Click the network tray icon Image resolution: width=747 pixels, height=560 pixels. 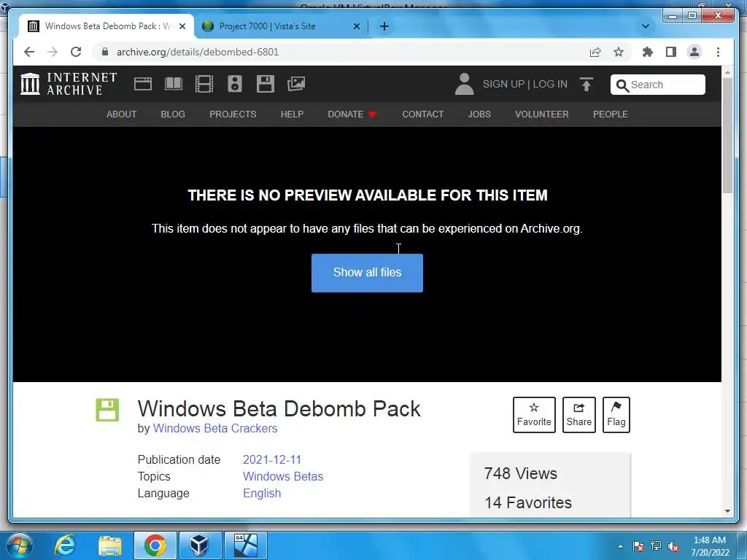click(x=656, y=546)
